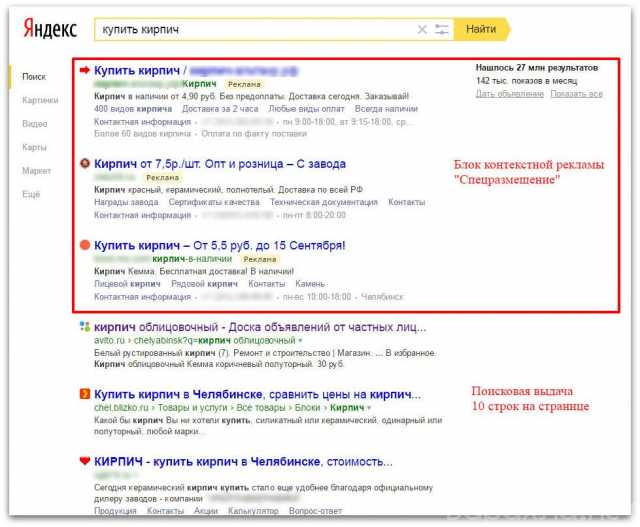Screen dimensions: 640x527
Task: Expand dropdown arrow after avito.ru URL
Action: (300, 340)
